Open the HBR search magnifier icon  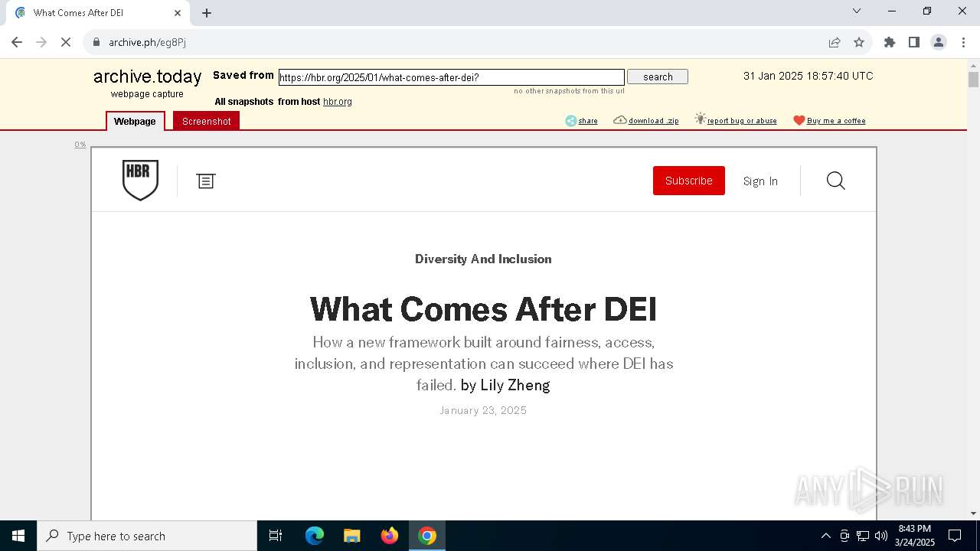click(x=836, y=181)
